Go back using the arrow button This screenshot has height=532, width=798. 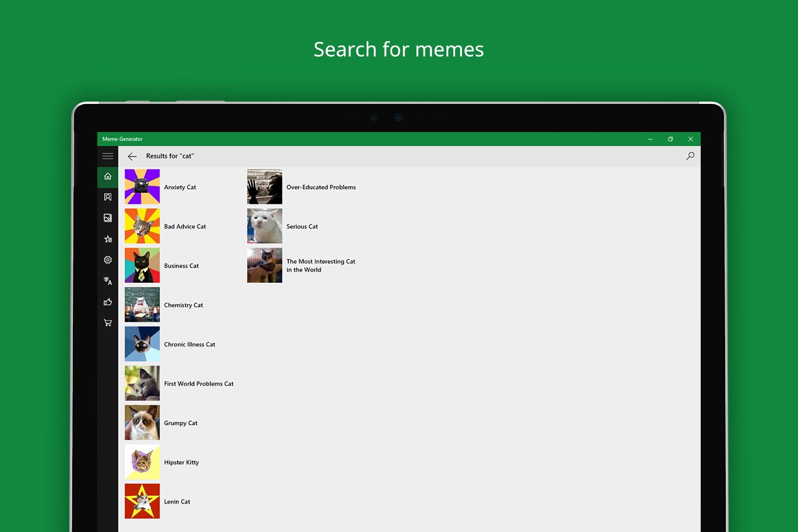point(132,156)
